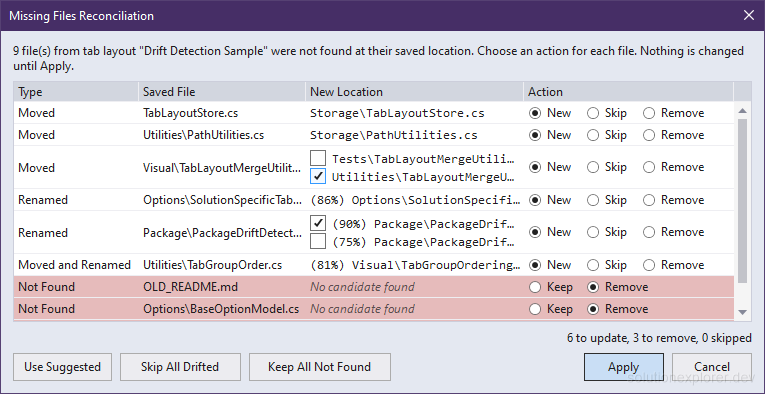Click Skip All Drifted button
The image size is (765, 394).
[x=180, y=367]
